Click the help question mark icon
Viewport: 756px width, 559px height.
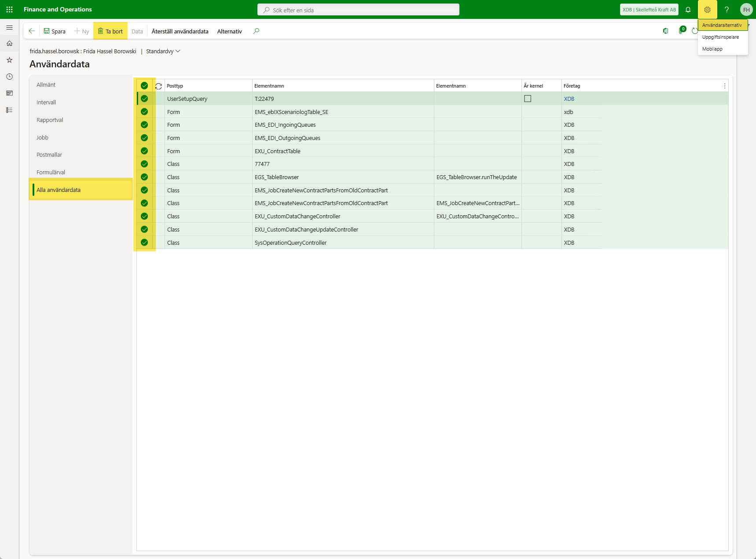(x=727, y=10)
